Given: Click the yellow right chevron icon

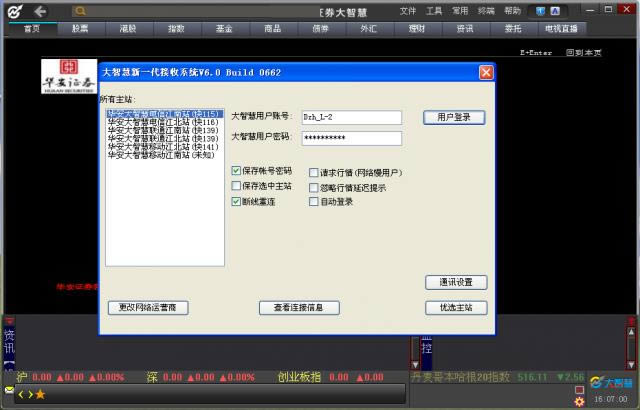Looking at the screenshot, I should coord(30,394).
